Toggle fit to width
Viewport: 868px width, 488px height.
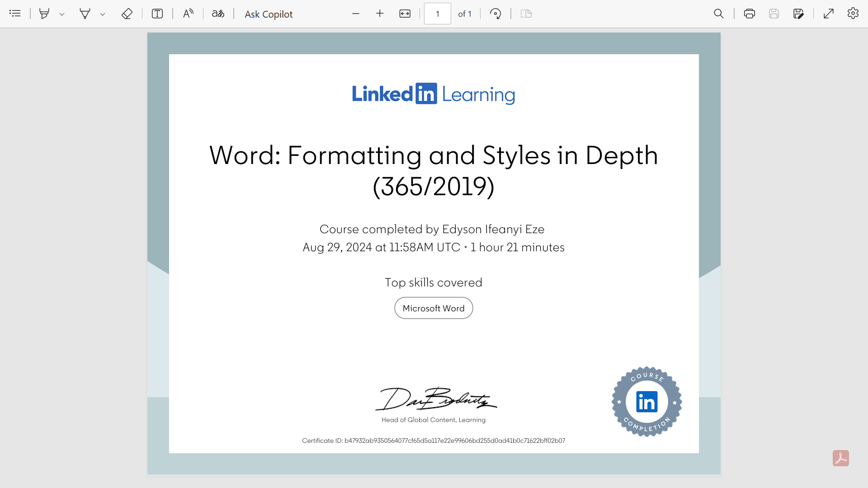click(x=405, y=14)
